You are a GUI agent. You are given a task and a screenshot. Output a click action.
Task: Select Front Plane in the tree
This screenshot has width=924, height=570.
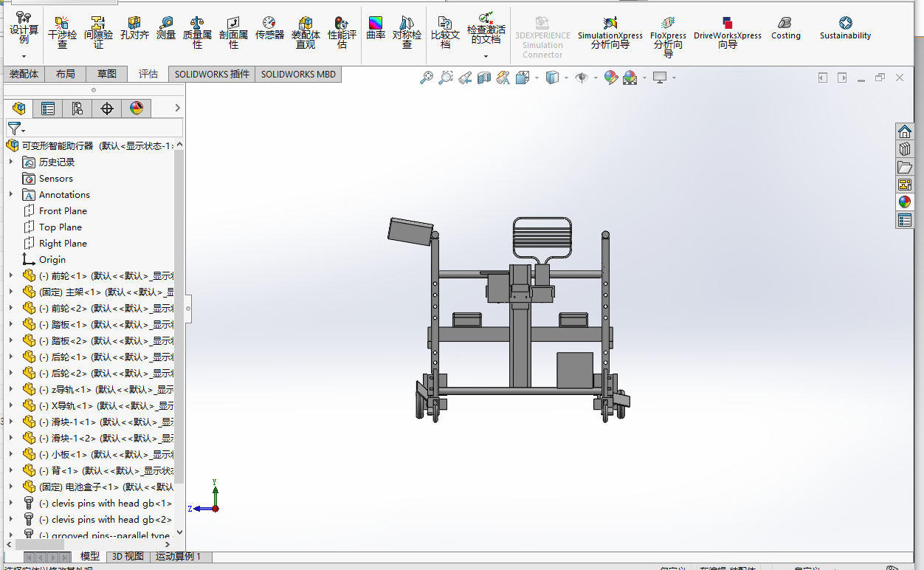63,210
